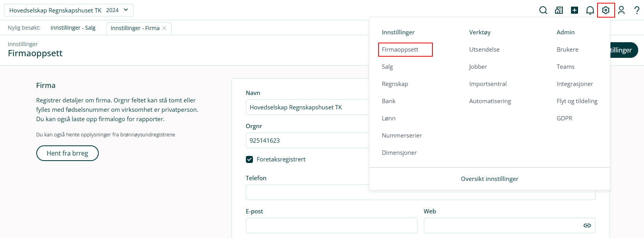Close the Innstillinger - Firma tab
This screenshot has height=238, width=644.
[x=164, y=28]
